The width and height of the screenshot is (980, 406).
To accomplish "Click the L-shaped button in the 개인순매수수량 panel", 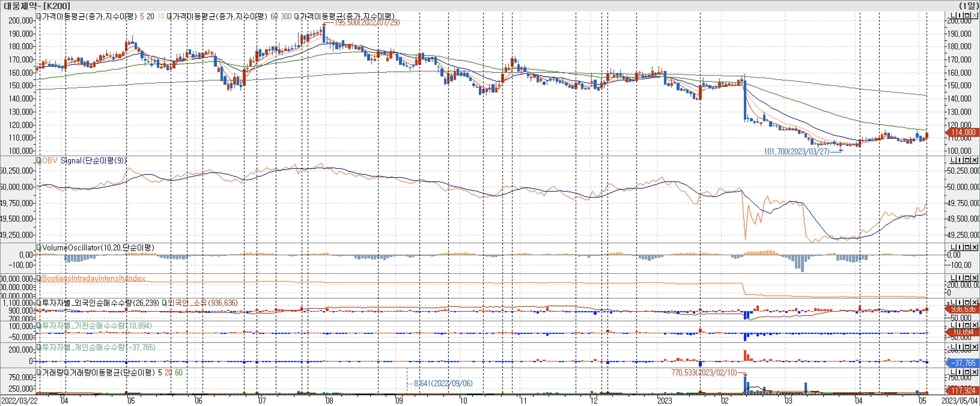I will (x=953, y=347).
